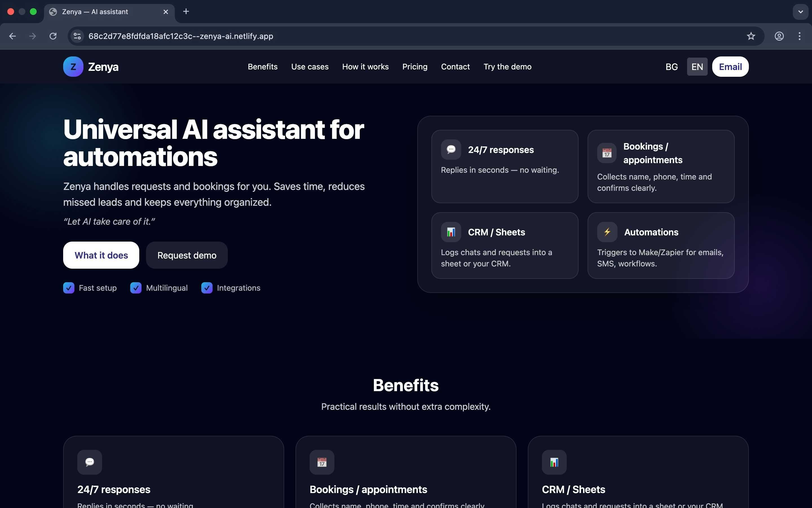Click CRM / Sheets Benefits card heading
Image resolution: width=812 pixels, height=508 pixels.
pyautogui.click(x=573, y=490)
